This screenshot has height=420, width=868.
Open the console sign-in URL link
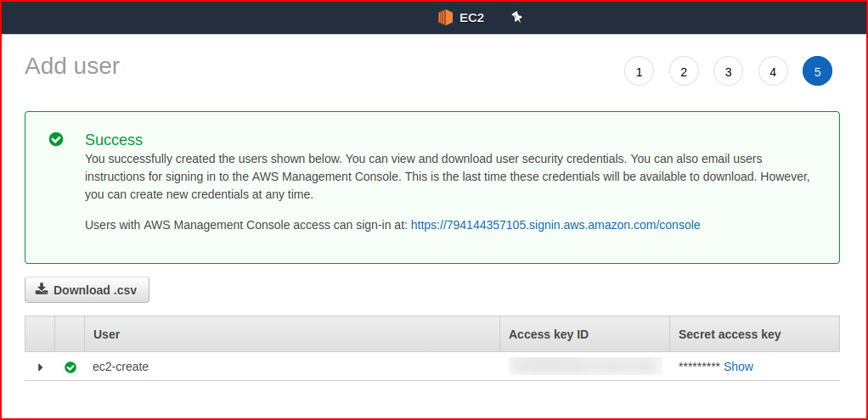[x=555, y=225]
